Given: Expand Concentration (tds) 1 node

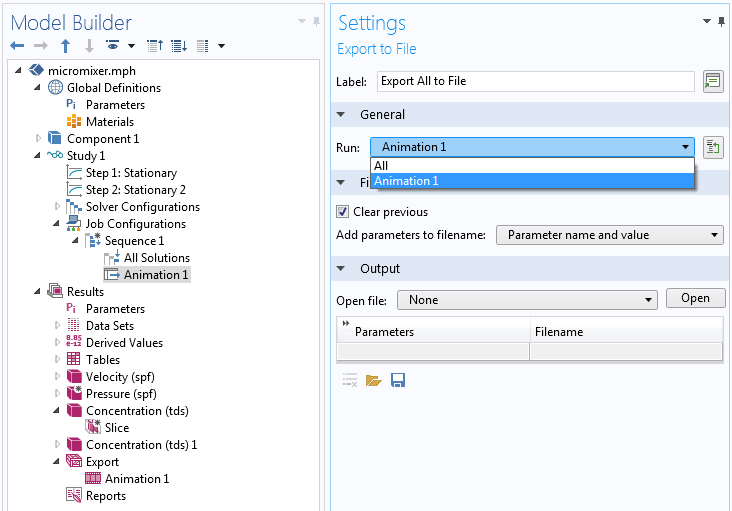Looking at the screenshot, I should tap(57, 444).
